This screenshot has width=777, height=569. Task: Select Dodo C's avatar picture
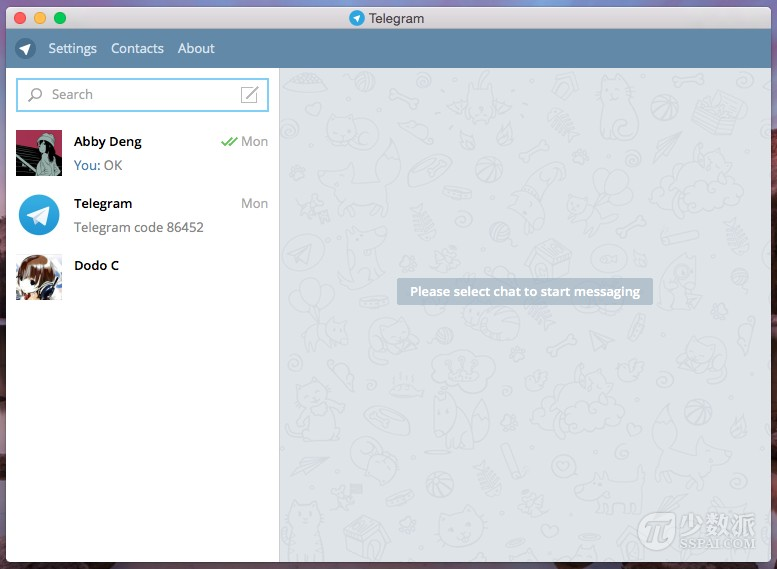click(39, 277)
